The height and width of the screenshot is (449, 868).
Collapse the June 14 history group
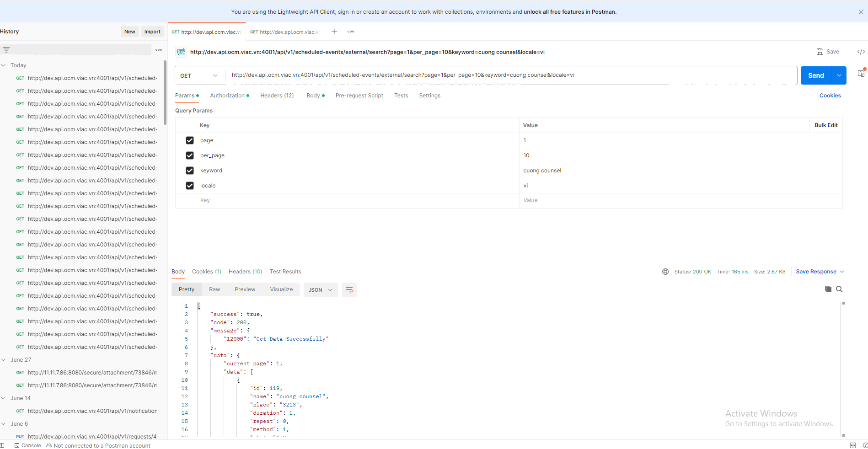click(x=4, y=398)
